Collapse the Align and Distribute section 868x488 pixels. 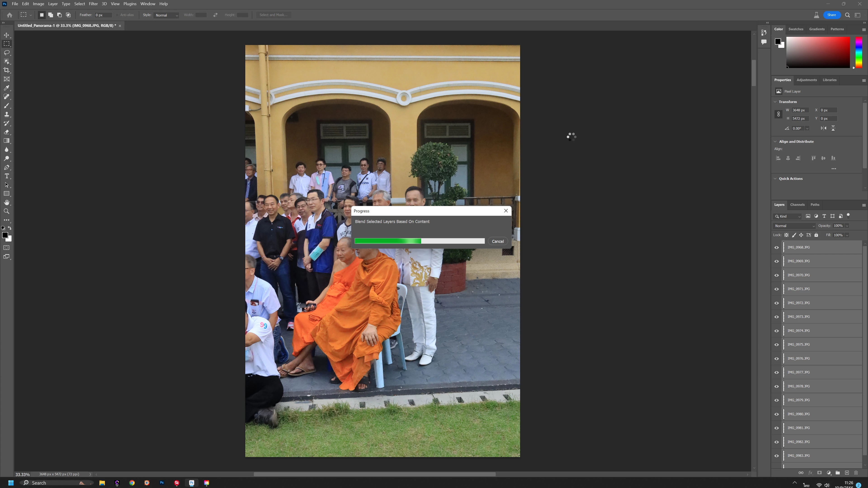coord(775,141)
